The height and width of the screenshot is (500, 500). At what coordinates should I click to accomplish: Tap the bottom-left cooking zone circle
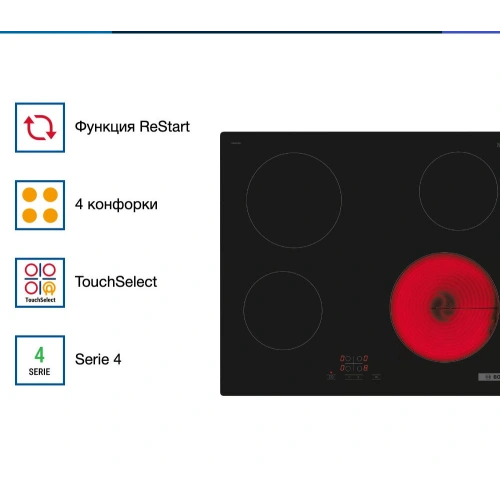[x=283, y=310]
